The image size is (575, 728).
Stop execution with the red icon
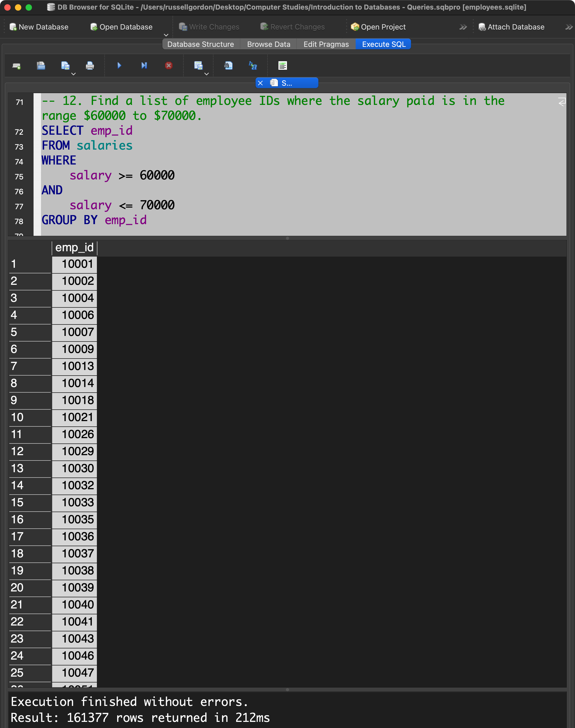pyautogui.click(x=169, y=66)
